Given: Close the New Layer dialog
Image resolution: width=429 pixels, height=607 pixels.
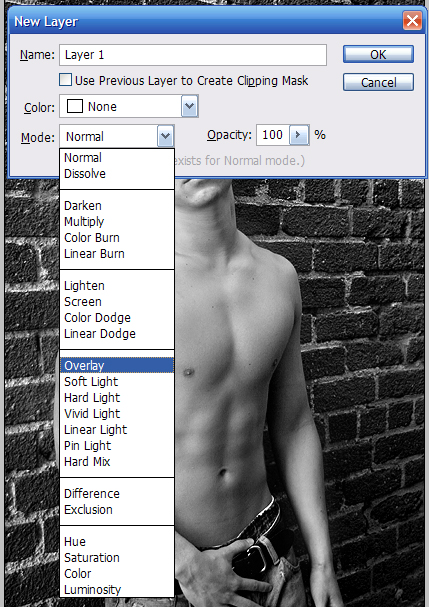Looking at the screenshot, I should click(412, 20).
